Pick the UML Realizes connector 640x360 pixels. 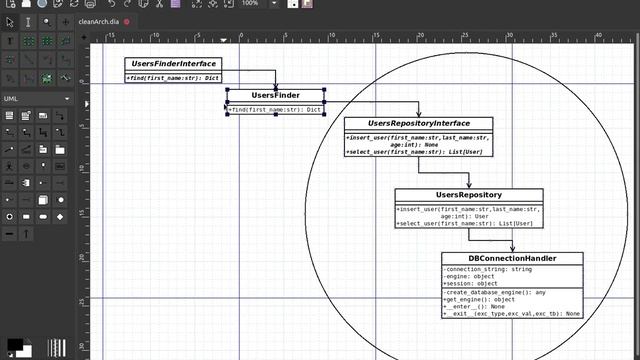[x=9, y=133]
